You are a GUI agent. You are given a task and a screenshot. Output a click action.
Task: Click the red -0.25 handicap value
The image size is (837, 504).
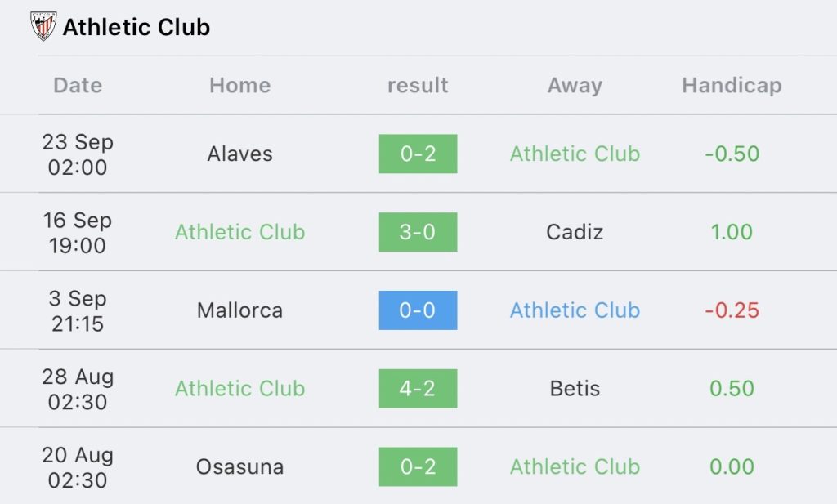click(732, 310)
